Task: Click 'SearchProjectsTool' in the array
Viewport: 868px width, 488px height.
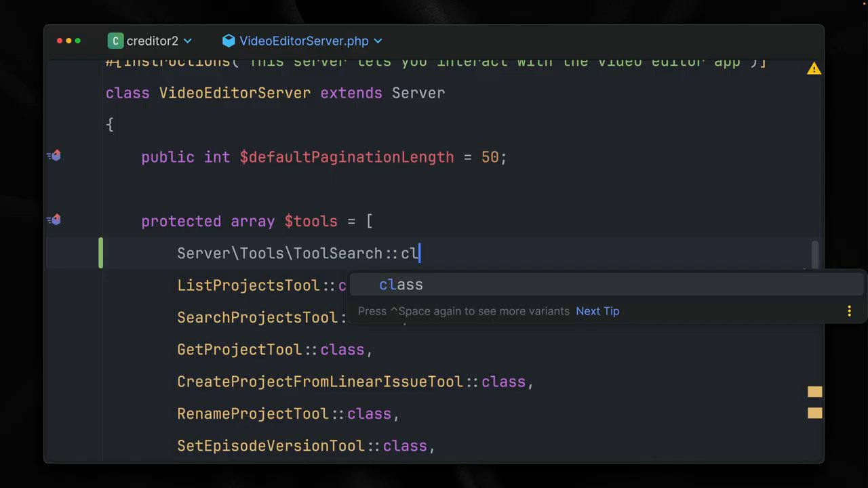Action: coord(257,318)
